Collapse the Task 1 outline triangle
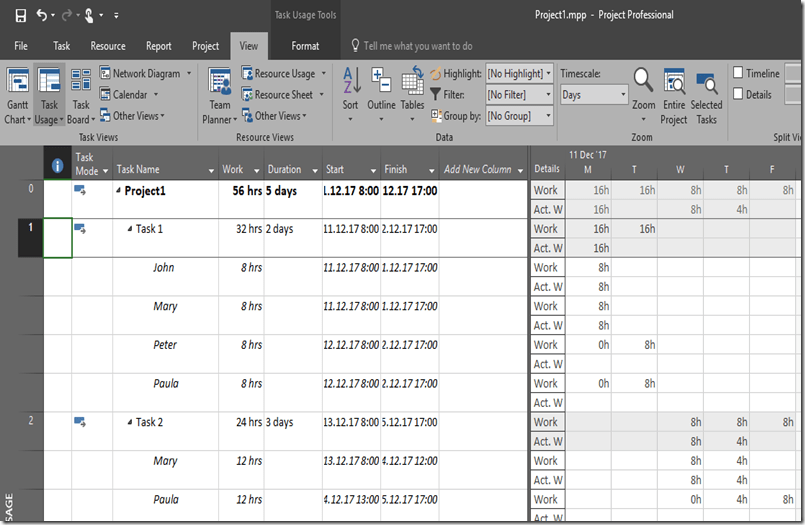805x525 pixels. [129, 229]
